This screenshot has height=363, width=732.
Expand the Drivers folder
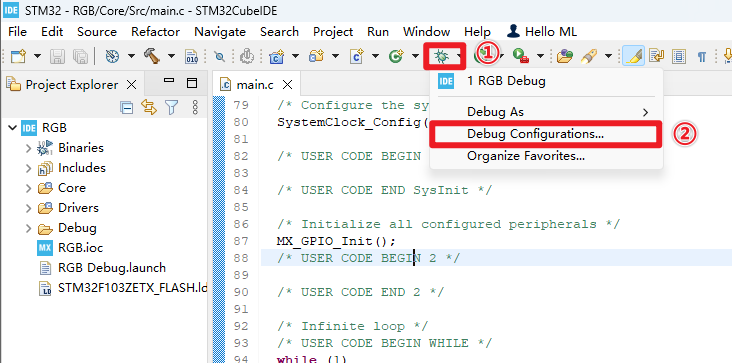[28, 209]
